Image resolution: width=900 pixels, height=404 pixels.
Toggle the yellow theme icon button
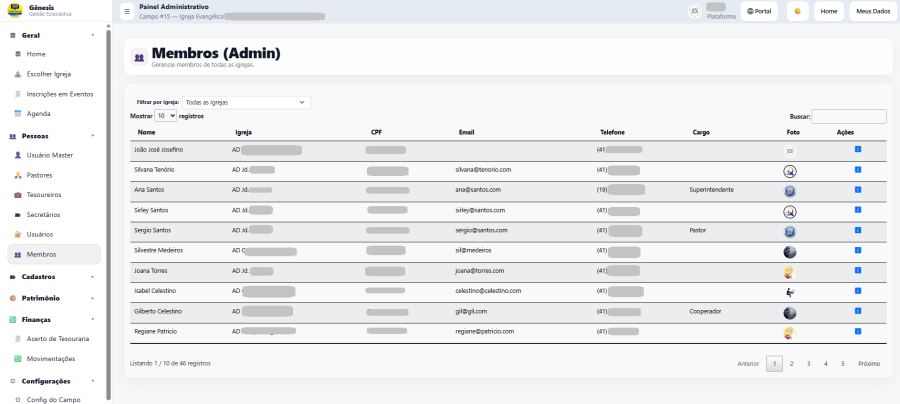(797, 11)
